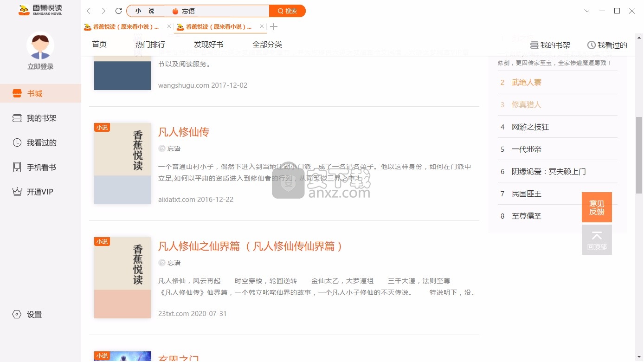This screenshot has height=362, width=644.
Task: Click the search input field containing 忘语
Action: tap(218, 11)
